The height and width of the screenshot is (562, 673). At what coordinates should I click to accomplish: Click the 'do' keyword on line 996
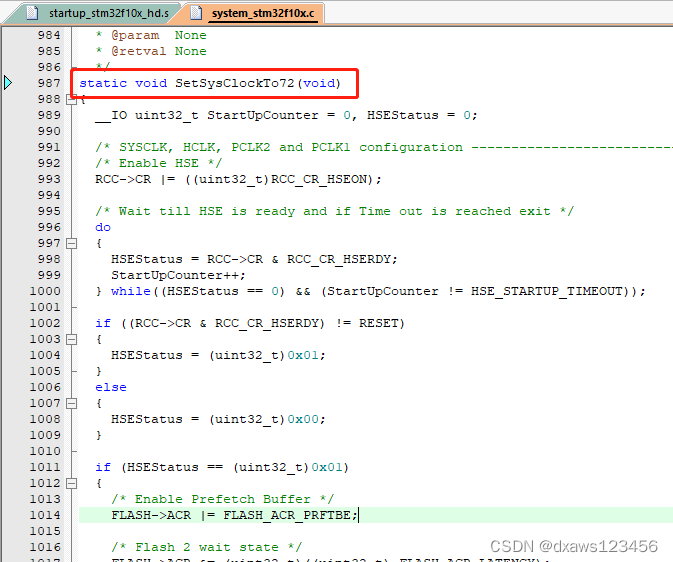point(103,227)
